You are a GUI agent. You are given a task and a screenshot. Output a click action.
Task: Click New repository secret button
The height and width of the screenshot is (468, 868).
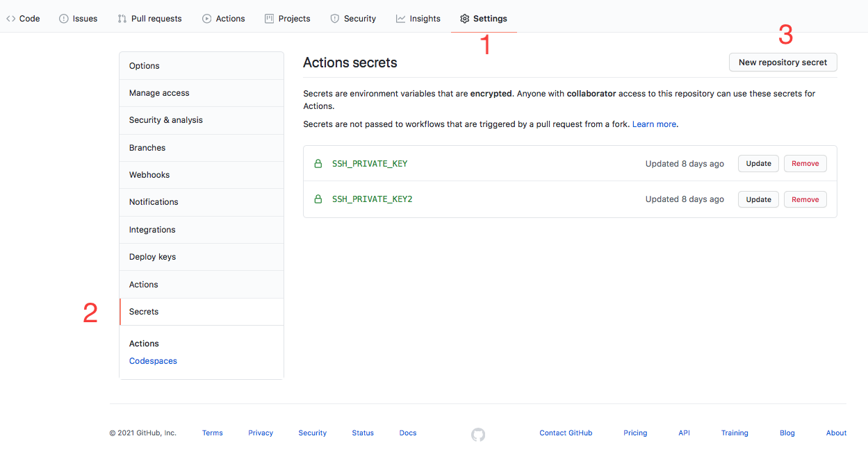(x=783, y=62)
